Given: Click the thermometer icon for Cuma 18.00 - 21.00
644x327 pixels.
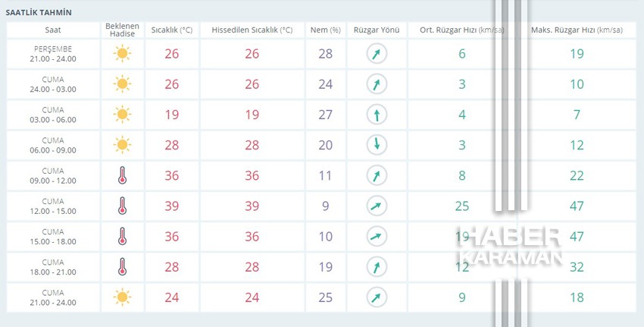Looking at the screenshot, I should (x=123, y=266).
